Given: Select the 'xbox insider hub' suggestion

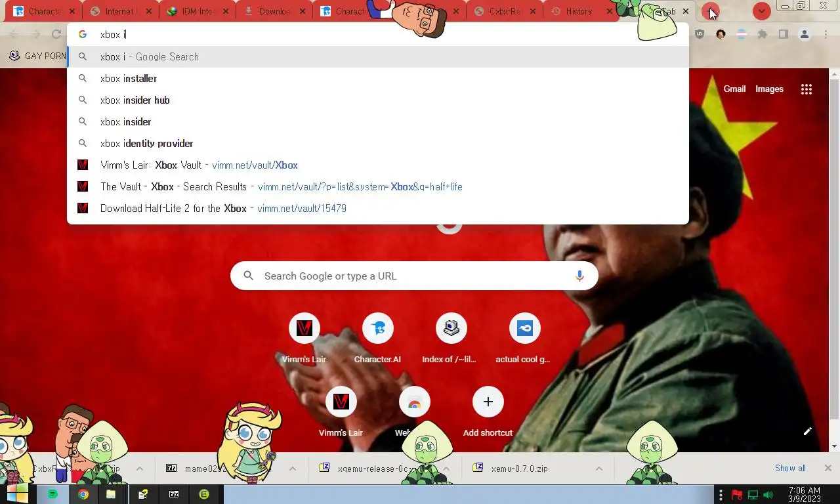Looking at the screenshot, I should pos(378,100).
